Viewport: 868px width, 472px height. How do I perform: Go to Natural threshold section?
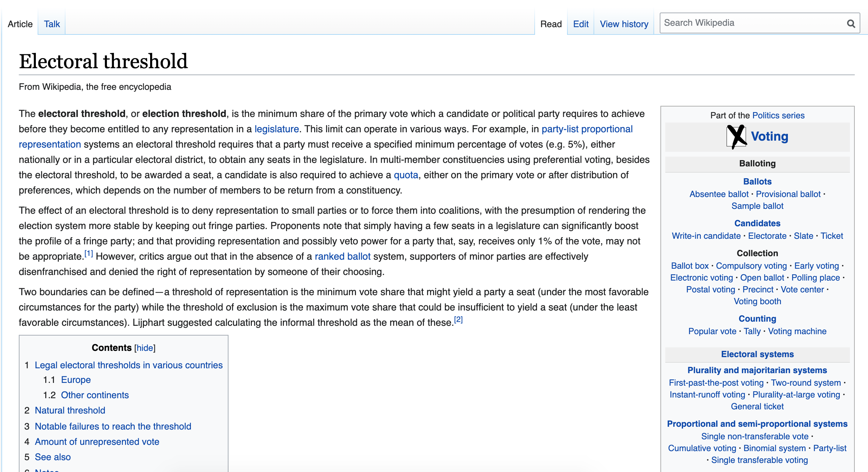(70, 410)
